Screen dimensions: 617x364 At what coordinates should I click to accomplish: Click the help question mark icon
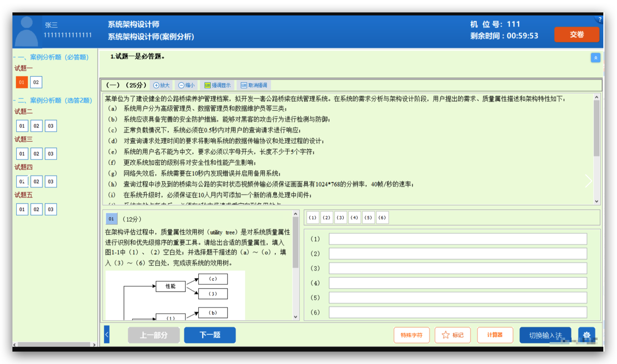(x=600, y=20)
